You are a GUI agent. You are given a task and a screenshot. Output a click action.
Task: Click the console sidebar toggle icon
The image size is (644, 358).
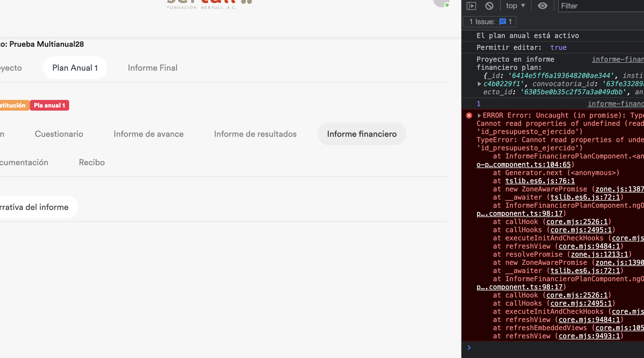click(x=471, y=6)
